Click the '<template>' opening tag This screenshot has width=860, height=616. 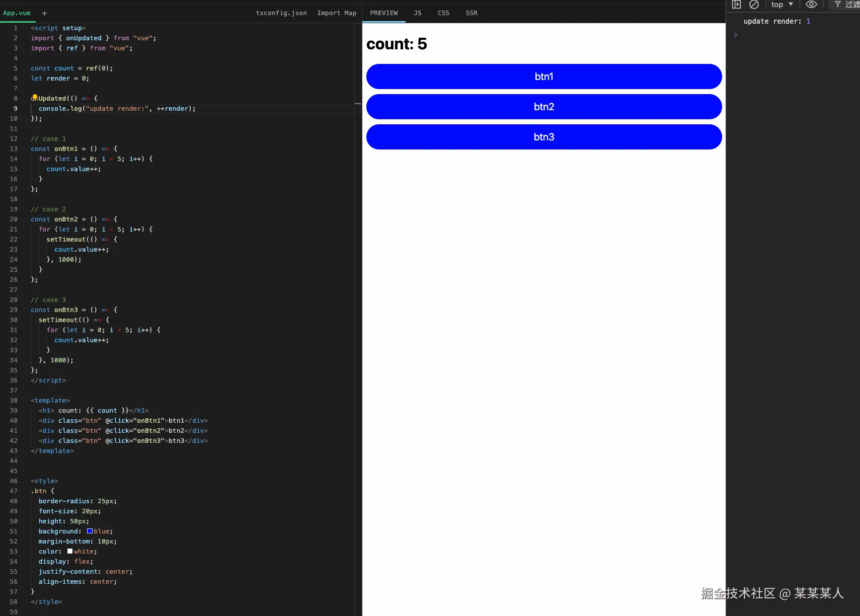tap(50, 401)
